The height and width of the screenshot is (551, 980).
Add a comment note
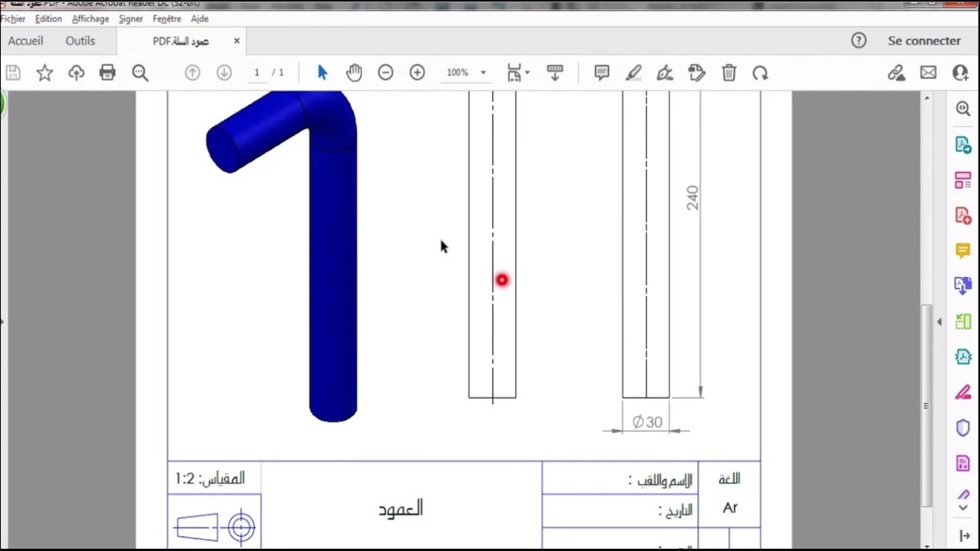(602, 73)
